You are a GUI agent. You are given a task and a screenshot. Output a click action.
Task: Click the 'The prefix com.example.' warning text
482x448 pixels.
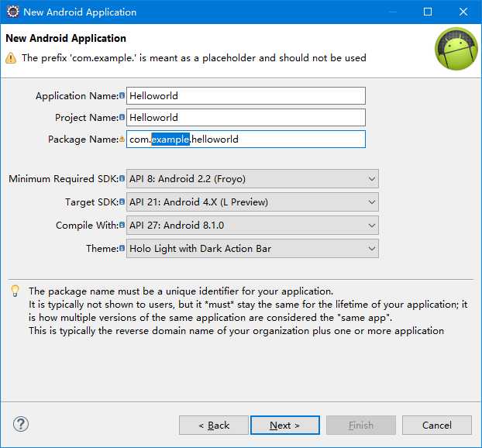(194, 58)
